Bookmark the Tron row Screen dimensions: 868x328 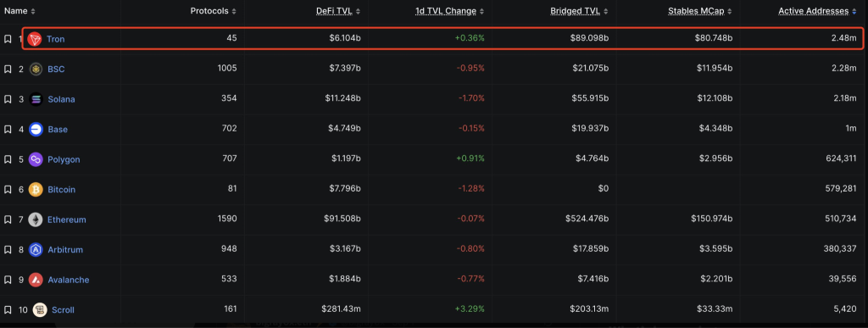tap(8, 39)
